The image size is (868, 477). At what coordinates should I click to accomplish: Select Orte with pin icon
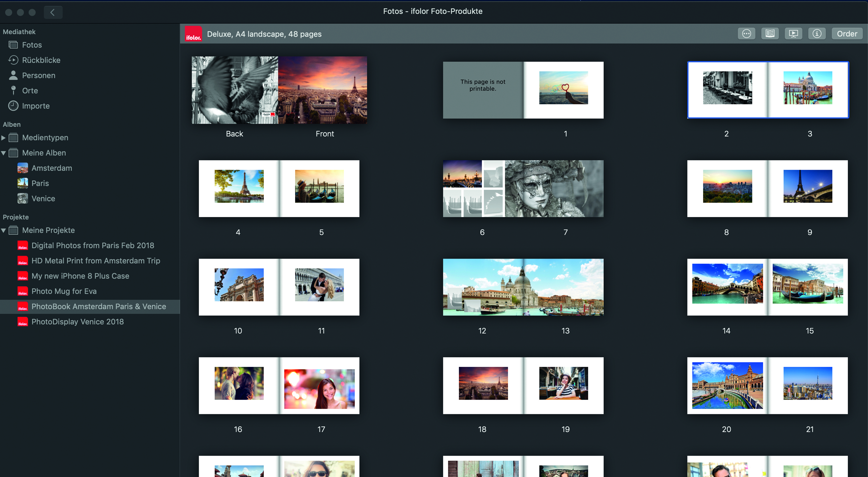click(x=30, y=91)
